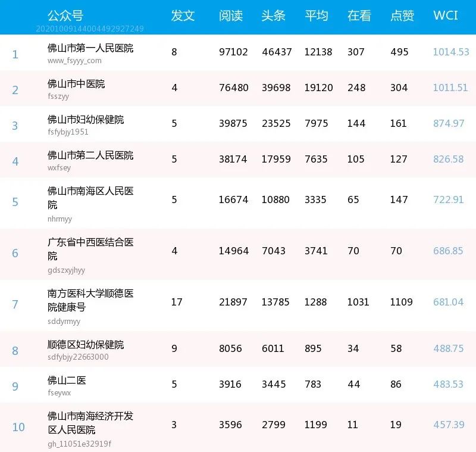The image size is (476, 452).
Task: Click read count 38174
Action: click(233, 159)
